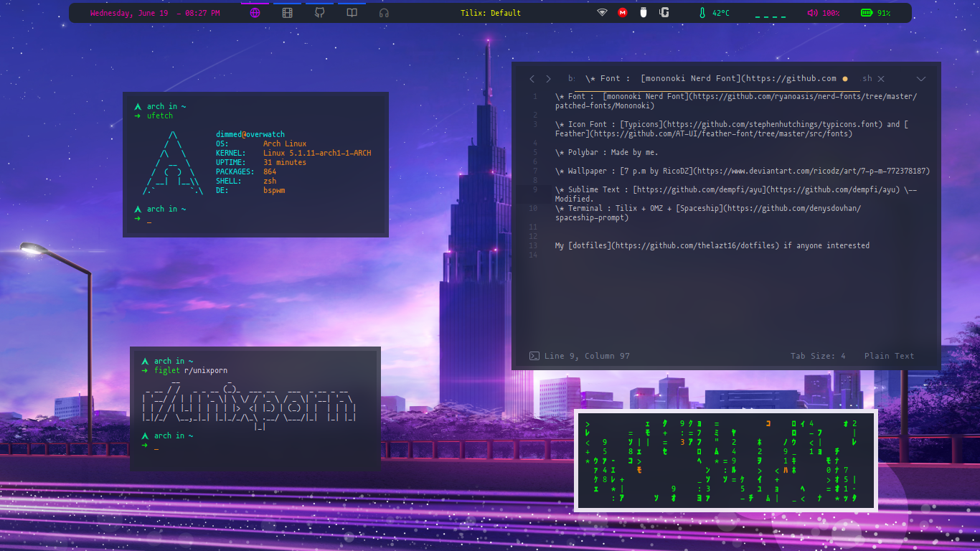Click the '31 minutes' uptime value

point(285,162)
